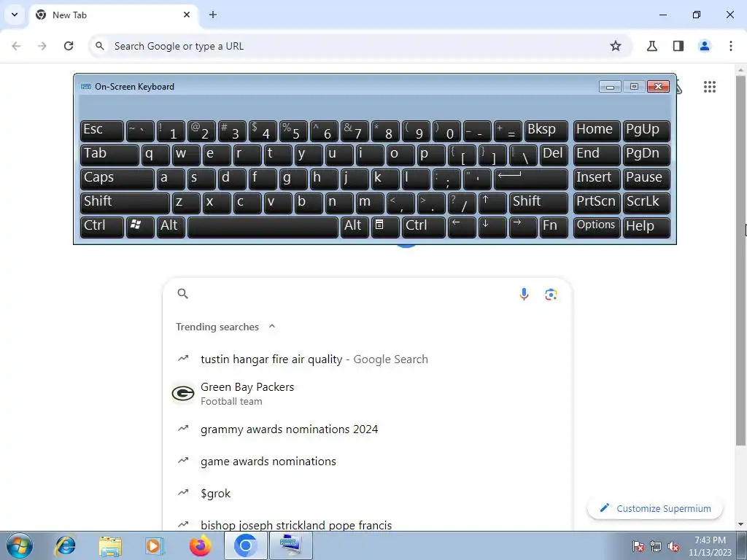Select the $grok trending search

coord(367,494)
